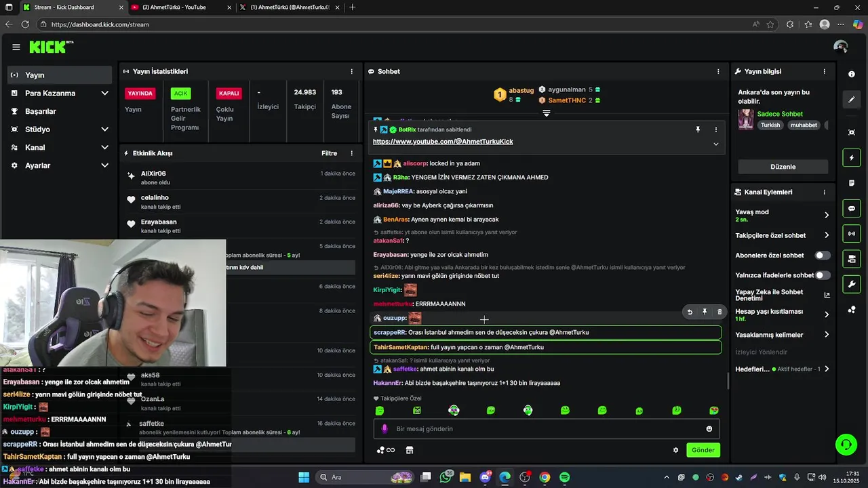The image size is (868, 488).
Task: Expand Kanal sidebar section
Action: pos(104,147)
